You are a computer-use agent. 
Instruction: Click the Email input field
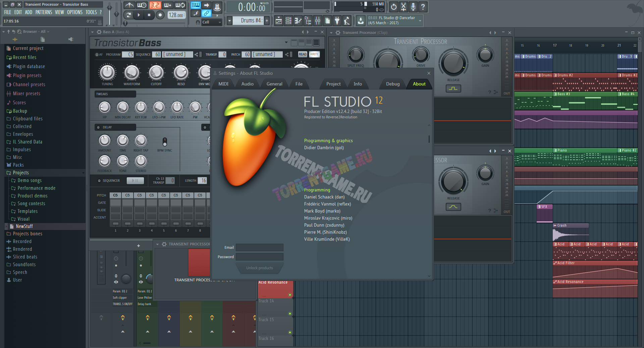[x=259, y=247]
